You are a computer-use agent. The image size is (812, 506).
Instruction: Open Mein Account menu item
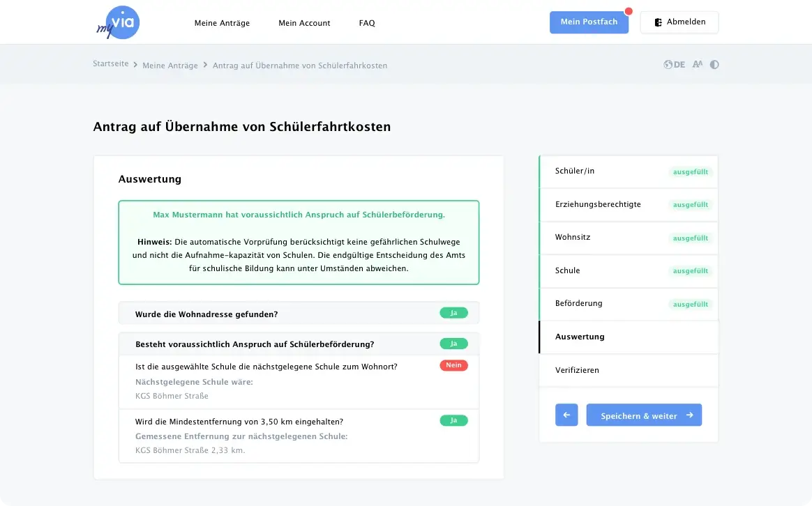[x=304, y=23]
